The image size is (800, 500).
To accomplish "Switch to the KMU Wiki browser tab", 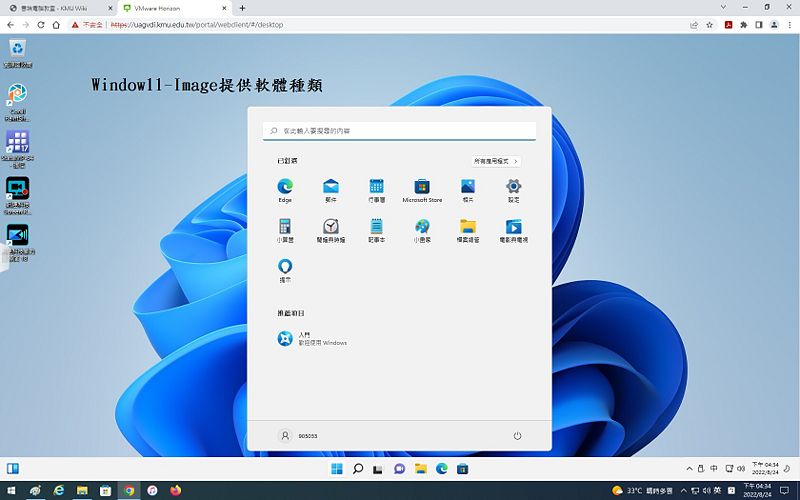I will [59, 8].
